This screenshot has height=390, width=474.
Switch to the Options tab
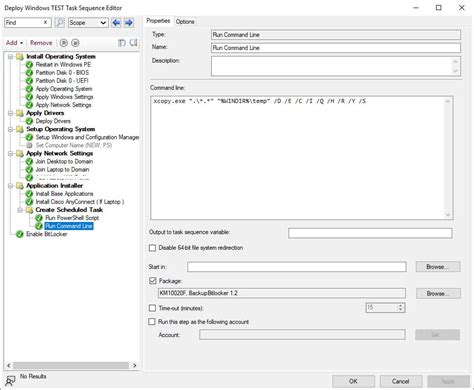point(185,22)
